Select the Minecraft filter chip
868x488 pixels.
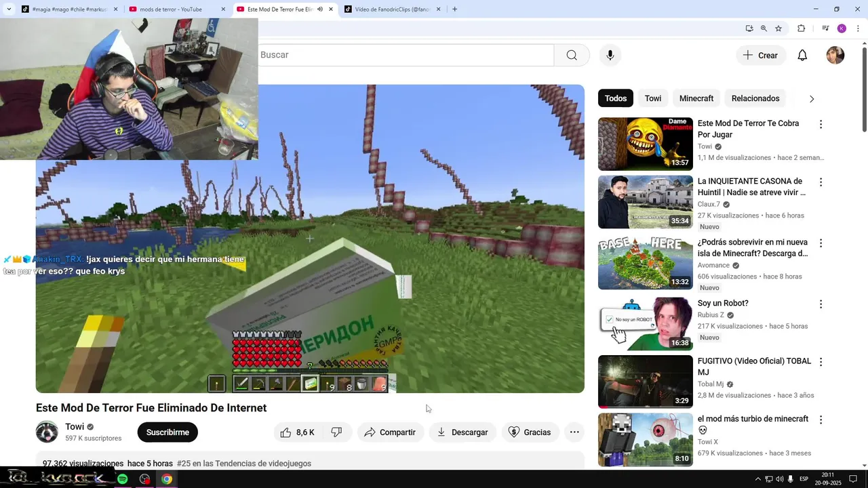[696, 98]
